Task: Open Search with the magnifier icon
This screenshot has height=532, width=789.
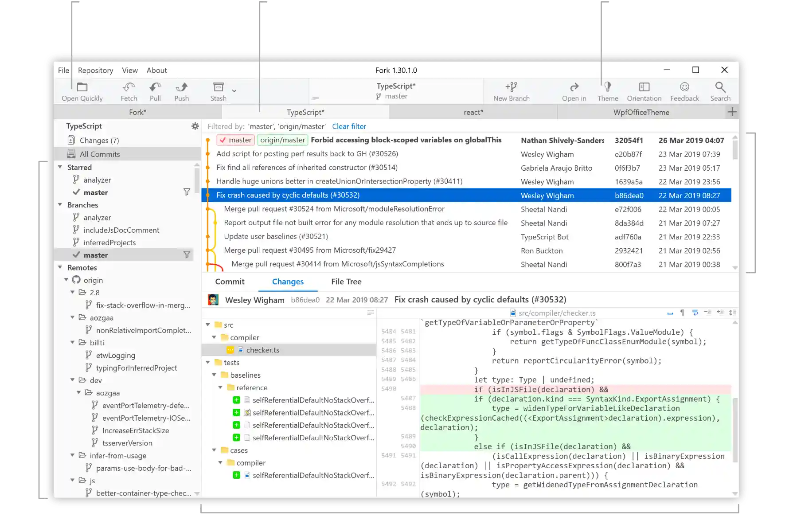Action: [x=720, y=87]
